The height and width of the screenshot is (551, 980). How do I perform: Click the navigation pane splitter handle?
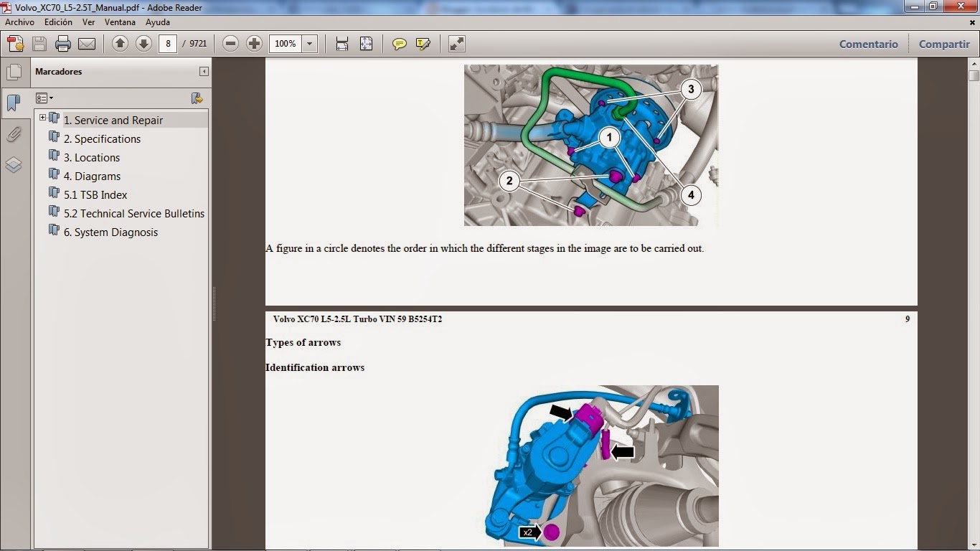point(214,303)
